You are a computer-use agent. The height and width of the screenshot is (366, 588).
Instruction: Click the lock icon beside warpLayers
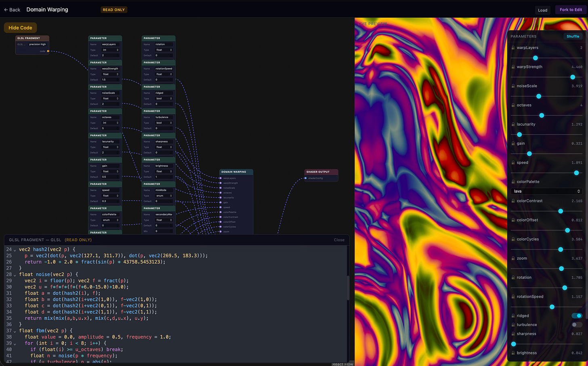coord(513,48)
